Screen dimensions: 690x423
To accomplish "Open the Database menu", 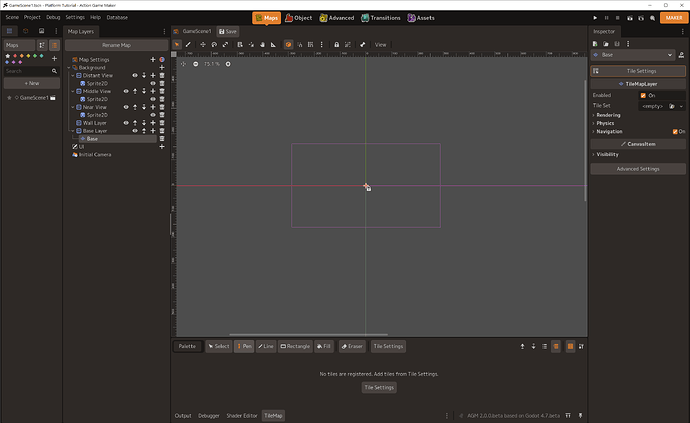I will pos(117,18).
